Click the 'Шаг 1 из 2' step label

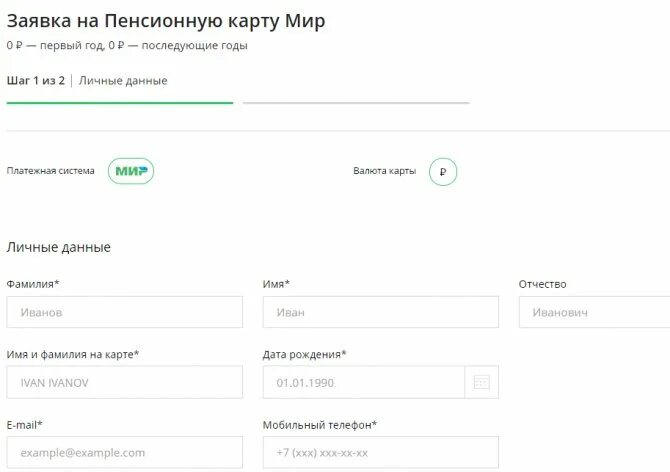[x=35, y=80]
